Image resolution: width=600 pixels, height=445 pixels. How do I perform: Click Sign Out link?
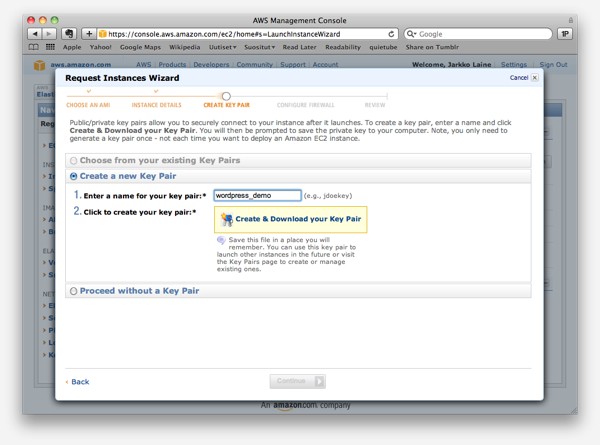(x=553, y=65)
